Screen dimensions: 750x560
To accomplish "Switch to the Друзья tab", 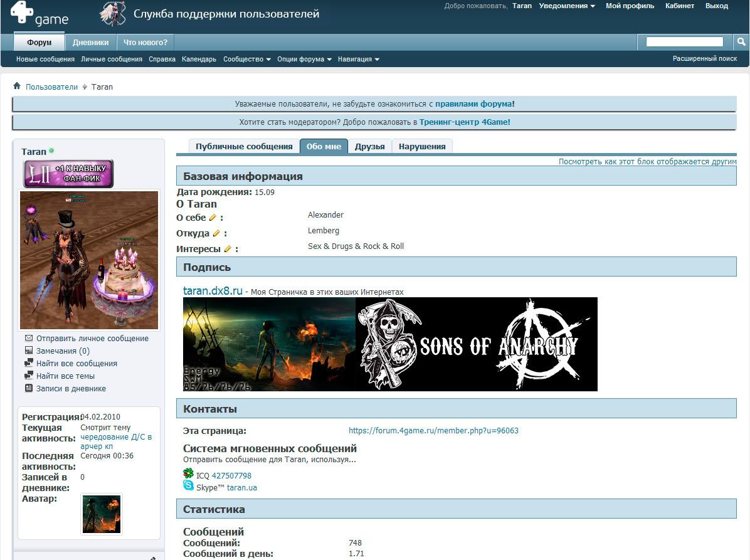I will coord(369,146).
